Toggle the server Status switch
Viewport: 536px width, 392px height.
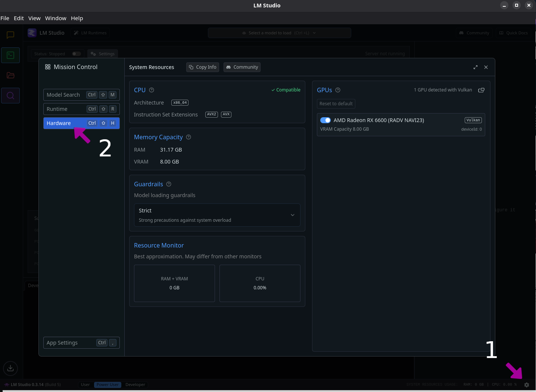[x=77, y=54]
